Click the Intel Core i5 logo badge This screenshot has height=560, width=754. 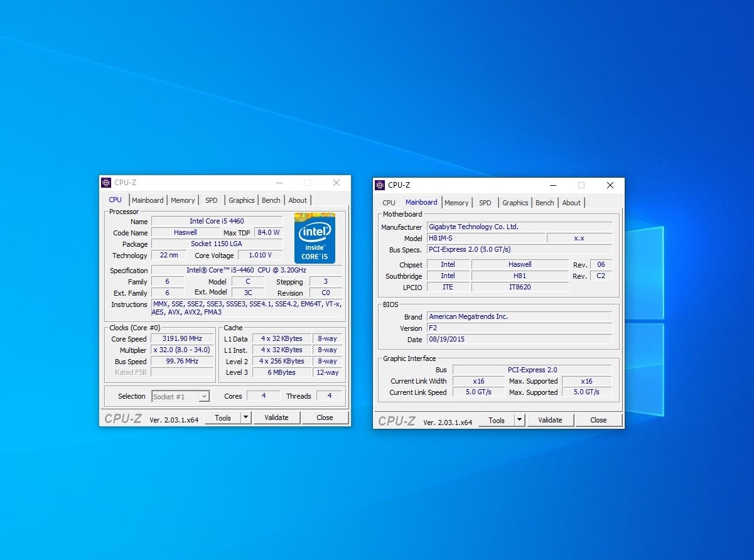tap(315, 238)
